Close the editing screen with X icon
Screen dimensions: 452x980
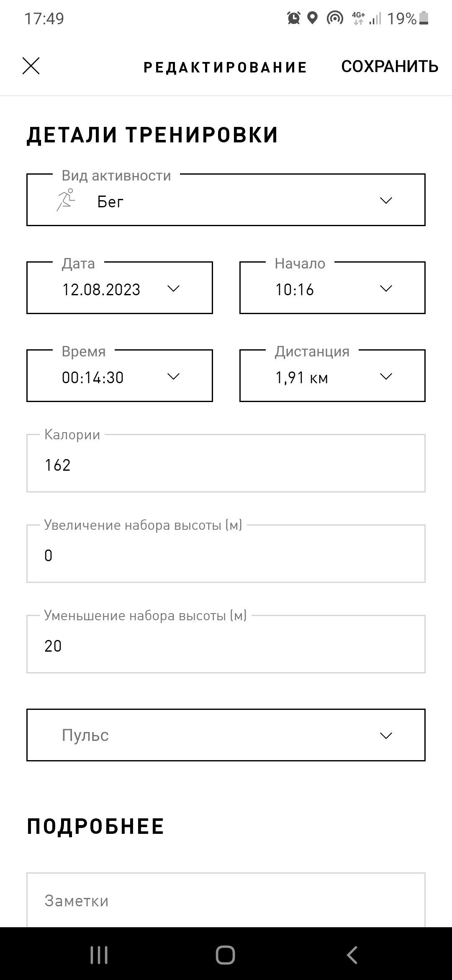pos(31,66)
